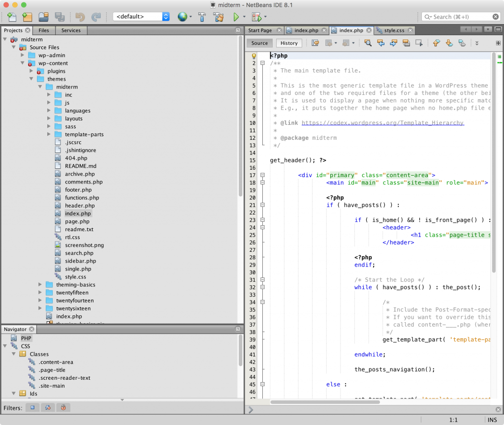The height and width of the screenshot is (425, 504).
Task: Collapse the wp-content folder
Action: [x=23, y=63]
